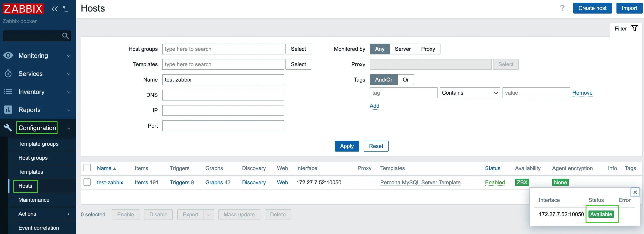The image size is (644, 234).
Task: Click Select button for Host groups
Action: (x=298, y=49)
